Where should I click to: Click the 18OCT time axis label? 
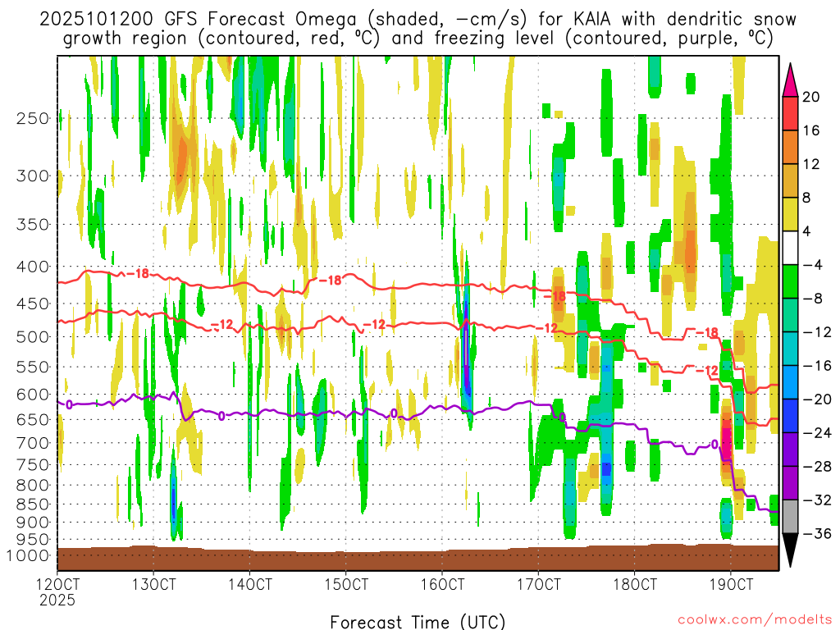coord(634,584)
